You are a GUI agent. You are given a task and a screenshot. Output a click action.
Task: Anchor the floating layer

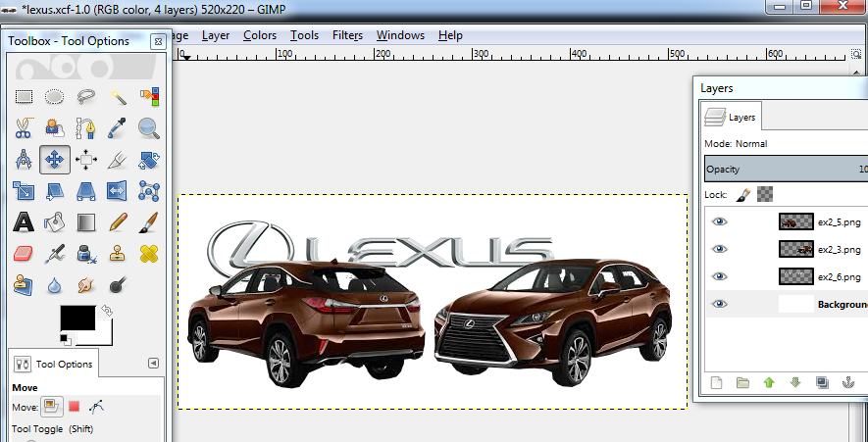(847, 382)
